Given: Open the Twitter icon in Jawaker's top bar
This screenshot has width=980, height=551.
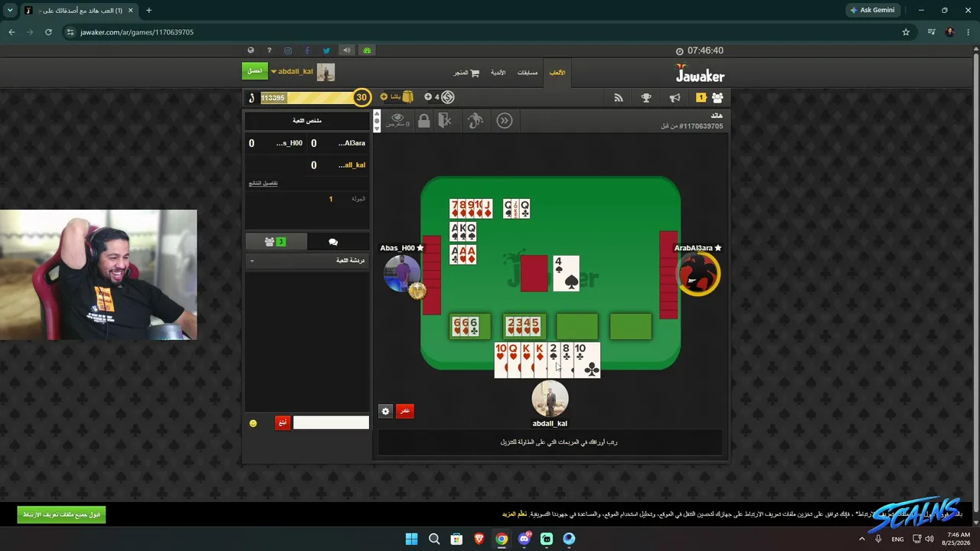Looking at the screenshot, I should (326, 51).
